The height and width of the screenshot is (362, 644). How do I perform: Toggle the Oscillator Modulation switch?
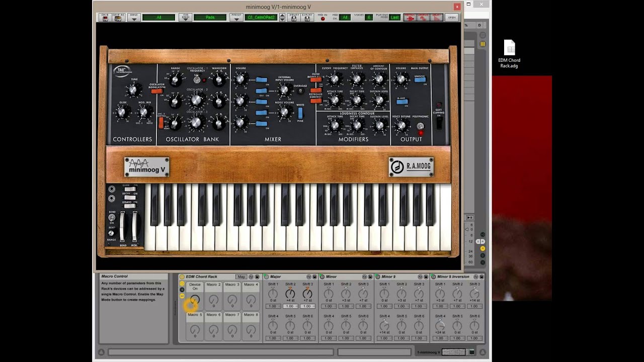(156, 91)
